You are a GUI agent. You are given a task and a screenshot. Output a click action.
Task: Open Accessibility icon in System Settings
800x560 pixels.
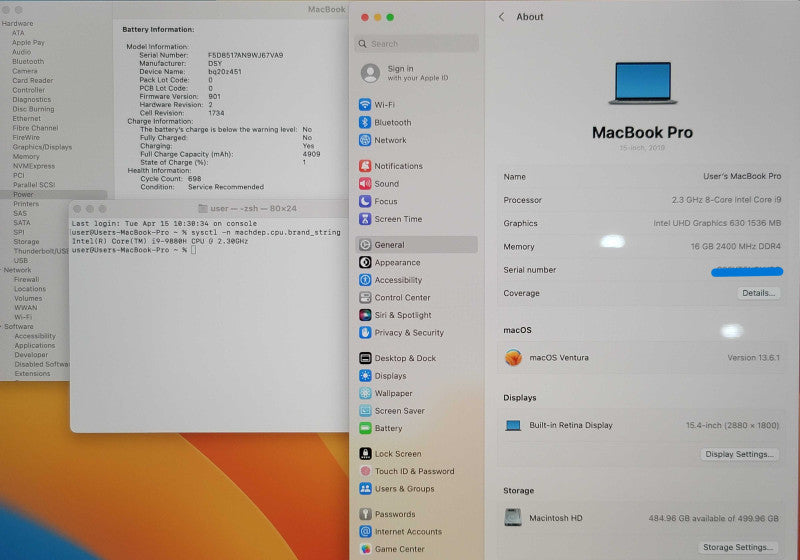coord(365,280)
